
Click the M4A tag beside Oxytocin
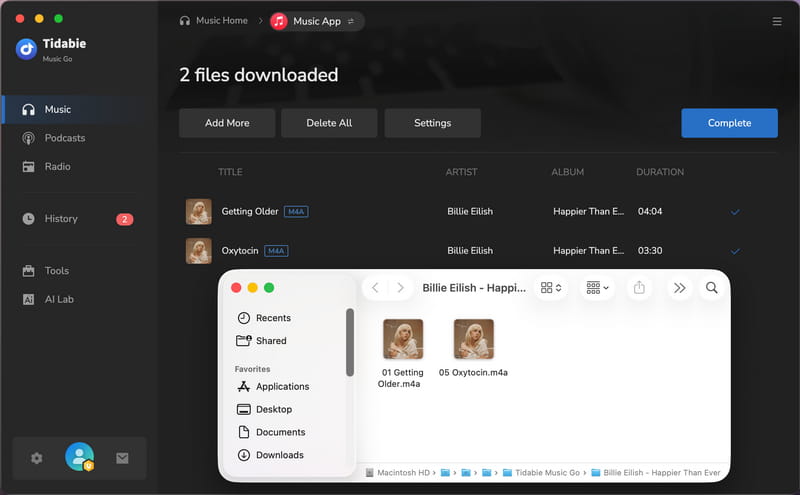[x=276, y=251]
